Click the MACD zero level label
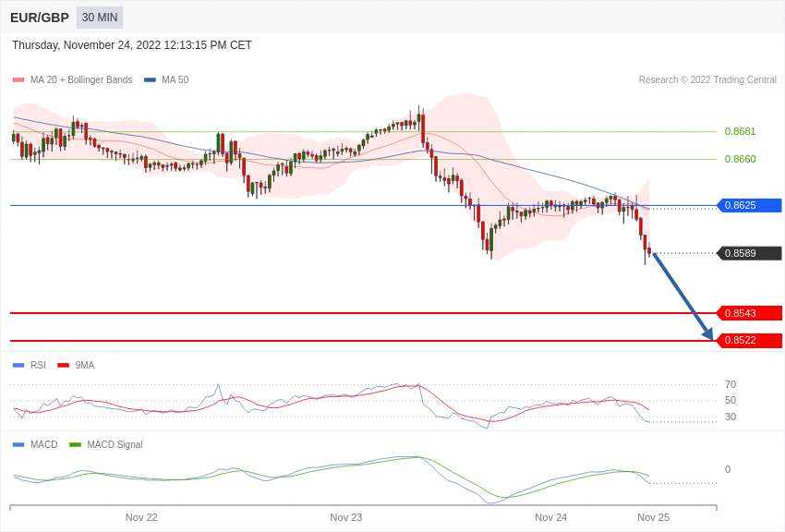The image size is (785, 532). coord(728,469)
